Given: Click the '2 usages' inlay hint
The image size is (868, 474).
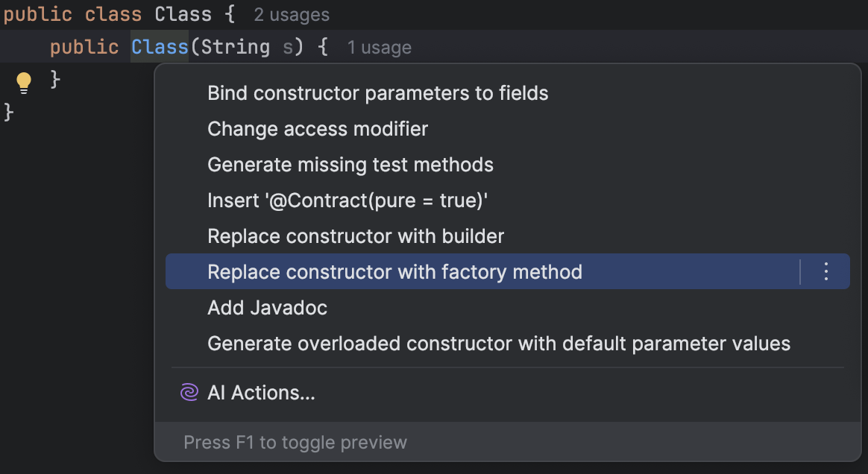Looking at the screenshot, I should (292, 15).
